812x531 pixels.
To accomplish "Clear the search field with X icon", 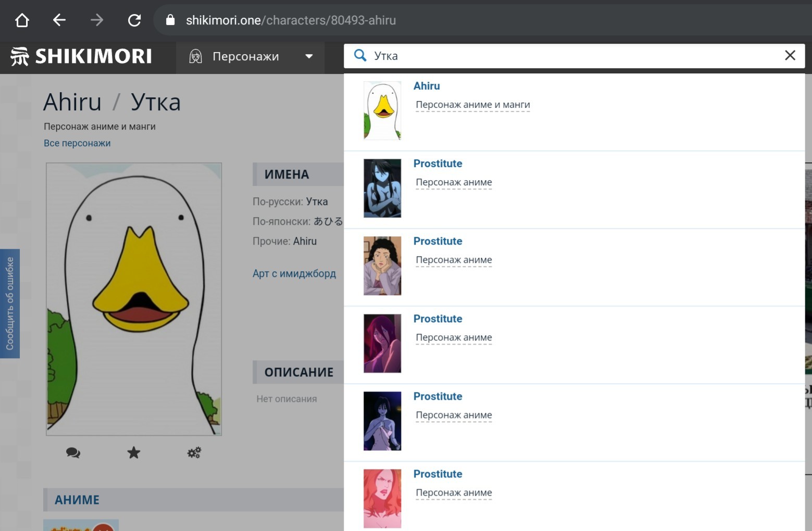I will tap(790, 56).
